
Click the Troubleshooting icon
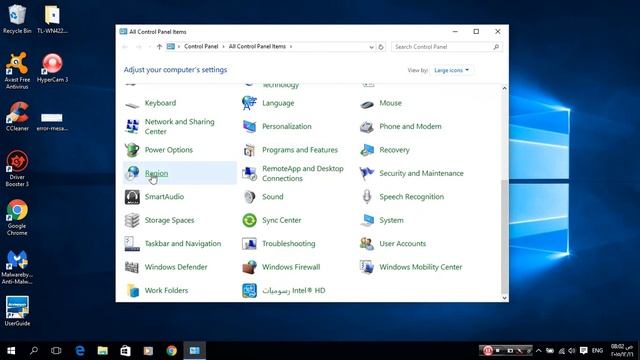click(x=249, y=244)
